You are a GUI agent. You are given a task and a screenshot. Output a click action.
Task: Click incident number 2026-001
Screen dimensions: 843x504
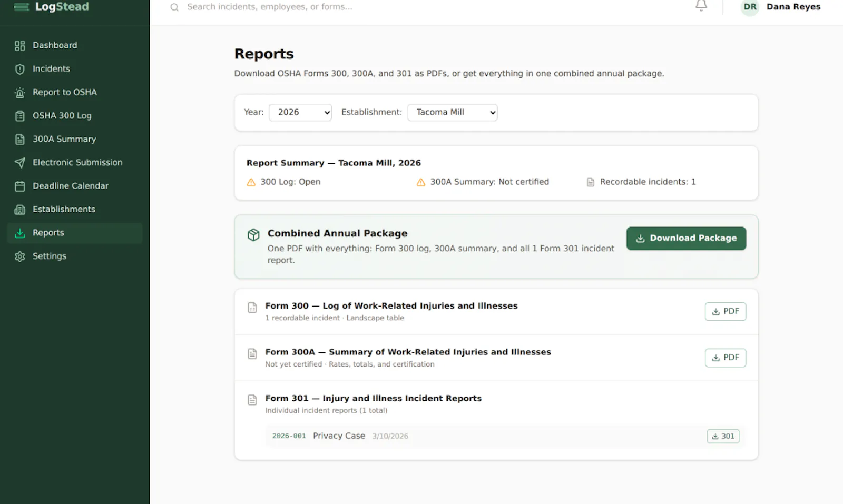point(289,436)
